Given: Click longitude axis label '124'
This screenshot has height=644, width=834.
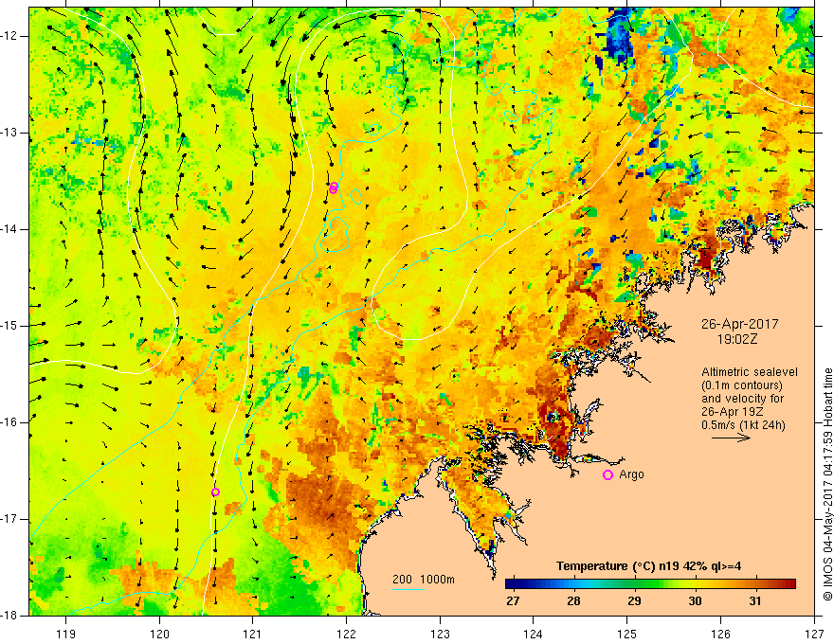Looking at the screenshot, I should (534, 634).
